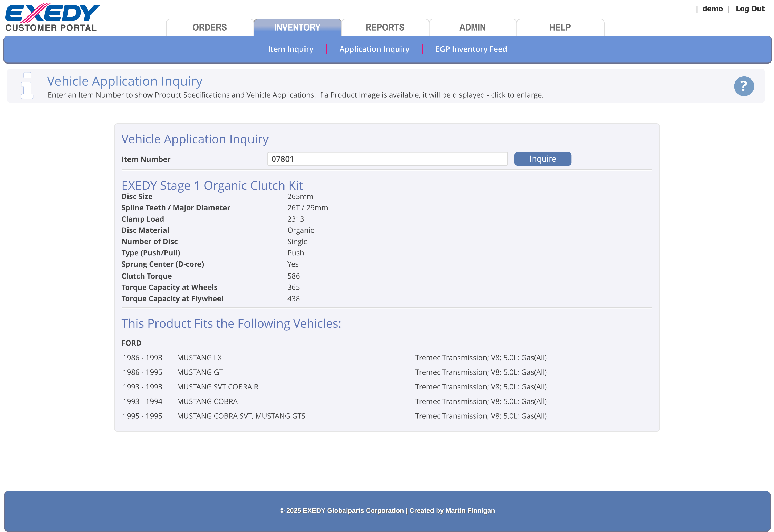774x532 pixels.
Task: Open Item Inquiry submenu link
Action: 290,49
